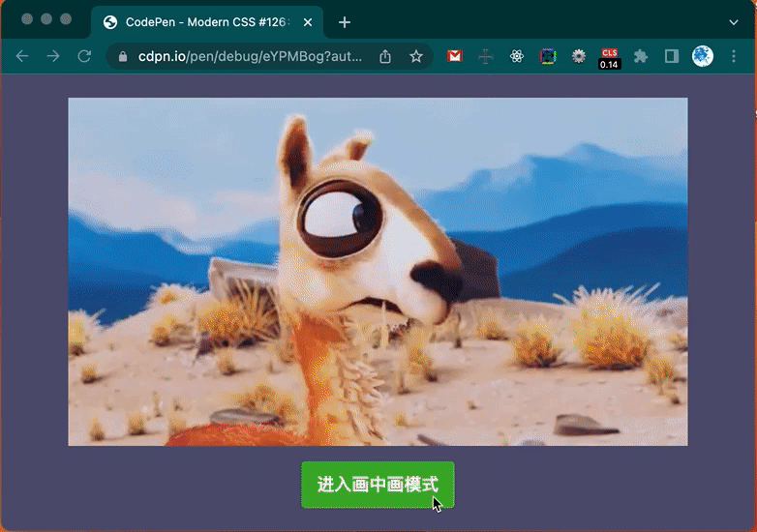Expand the tab search chevron
The width and height of the screenshot is (757, 532).
[x=734, y=22]
